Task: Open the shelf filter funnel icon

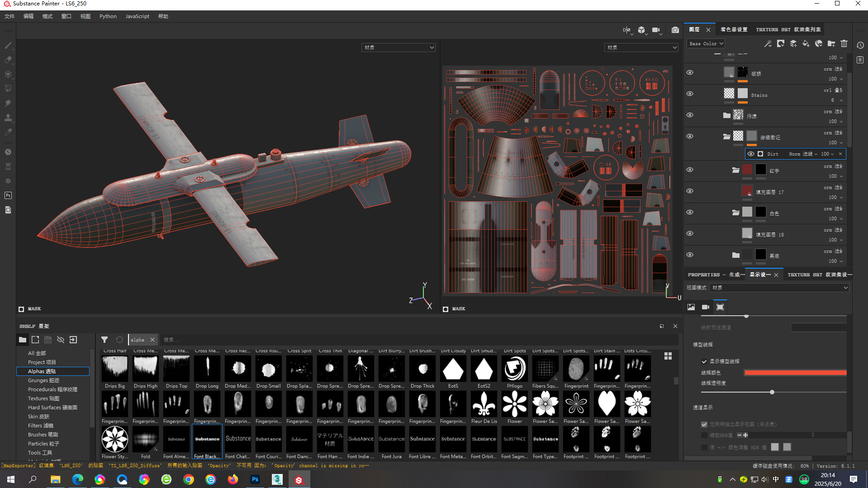Action: tap(104, 340)
